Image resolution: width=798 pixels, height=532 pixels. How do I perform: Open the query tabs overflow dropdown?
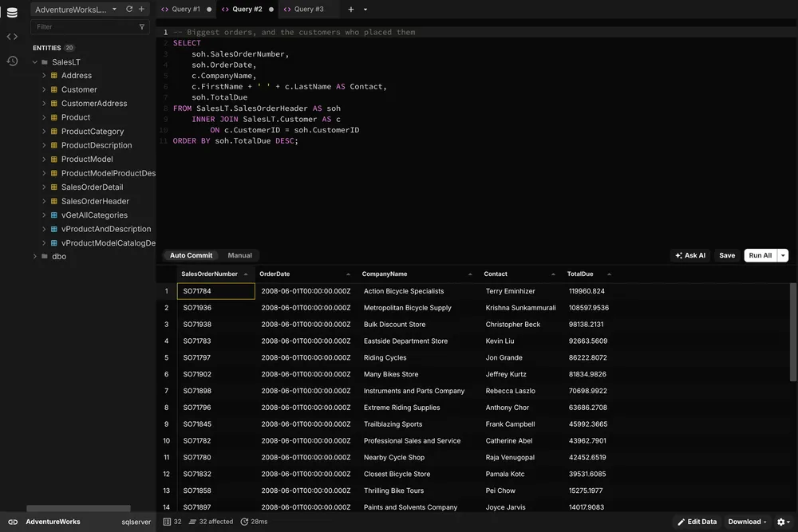pos(365,9)
